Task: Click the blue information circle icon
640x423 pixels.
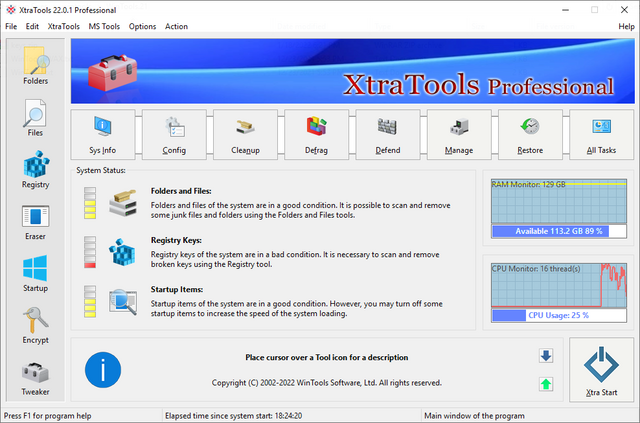Action: (103, 370)
